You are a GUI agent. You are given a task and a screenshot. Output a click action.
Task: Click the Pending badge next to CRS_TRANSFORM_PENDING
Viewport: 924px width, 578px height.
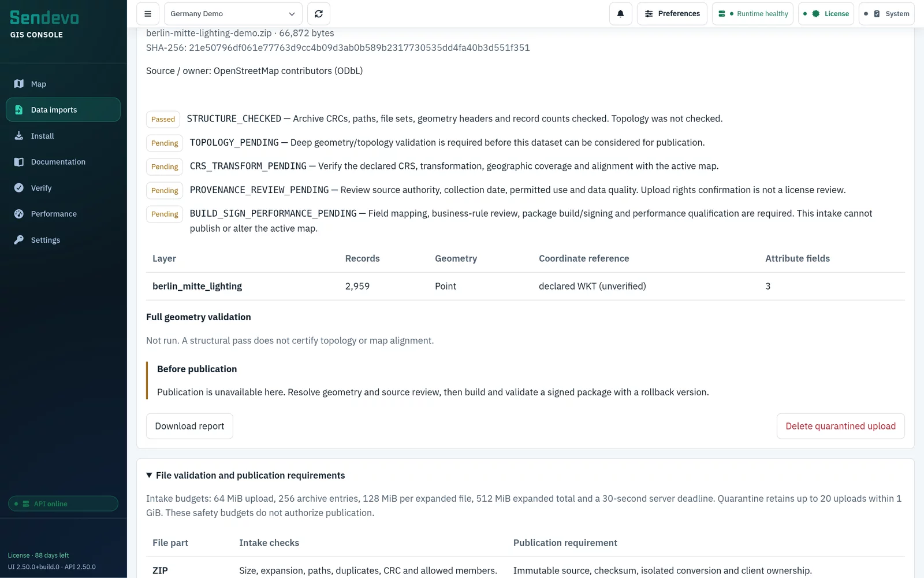click(165, 166)
